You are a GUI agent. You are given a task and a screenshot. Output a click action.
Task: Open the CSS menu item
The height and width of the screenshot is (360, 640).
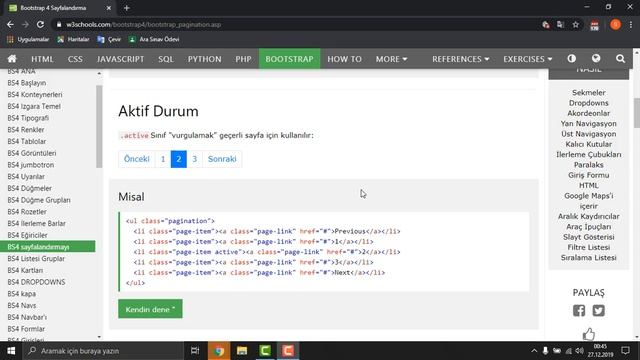(75, 59)
